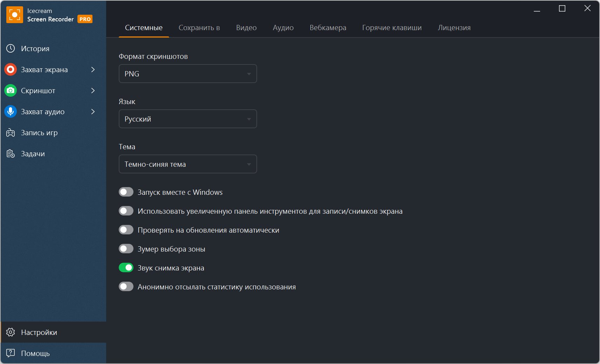Screen dimensions: 600x364
Task: Open the language dropdown showing Русский
Action: (188, 119)
